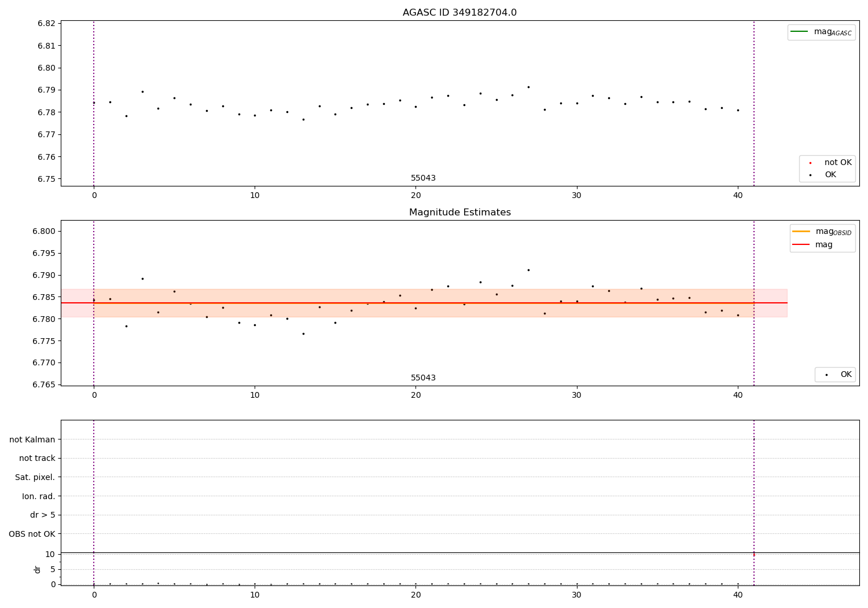Click the x-axis tick 20 in top plot

(x=415, y=196)
